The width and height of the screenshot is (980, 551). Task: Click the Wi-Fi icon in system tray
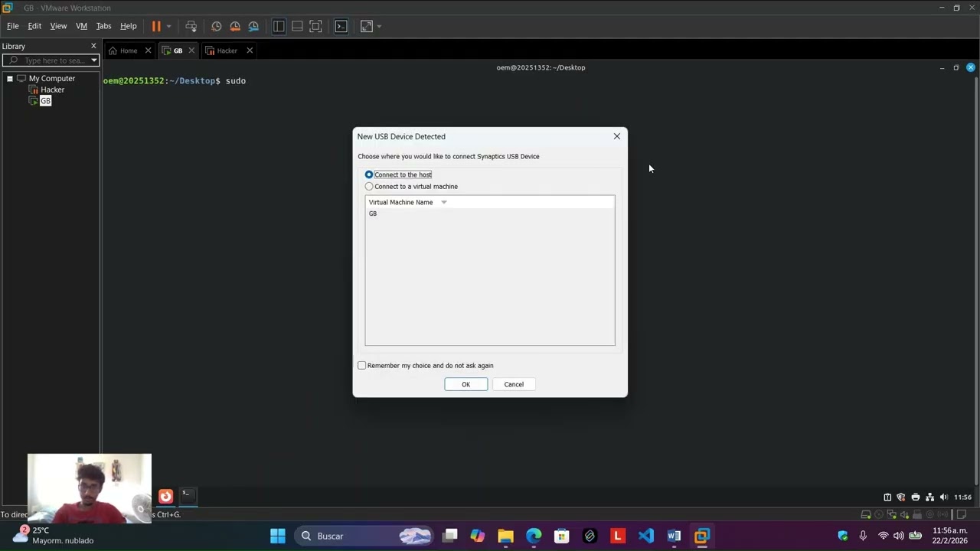click(x=884, y=536)
